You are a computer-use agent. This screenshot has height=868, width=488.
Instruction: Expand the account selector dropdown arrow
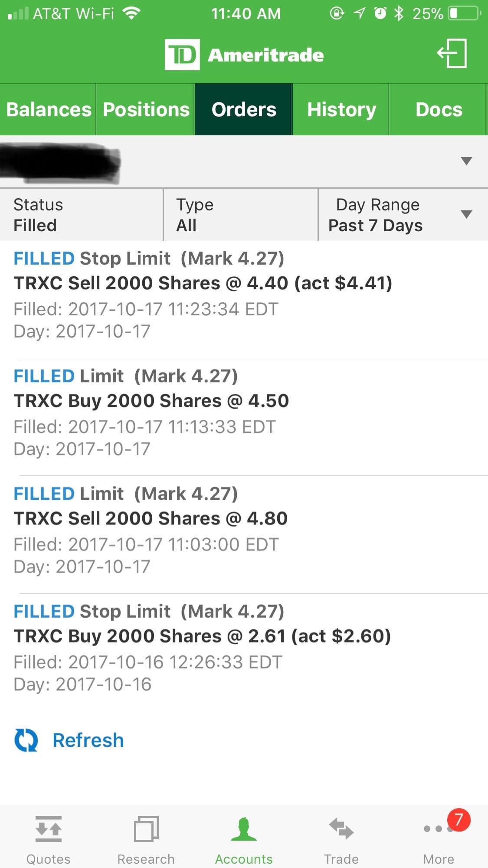click(x=466, y=161)
